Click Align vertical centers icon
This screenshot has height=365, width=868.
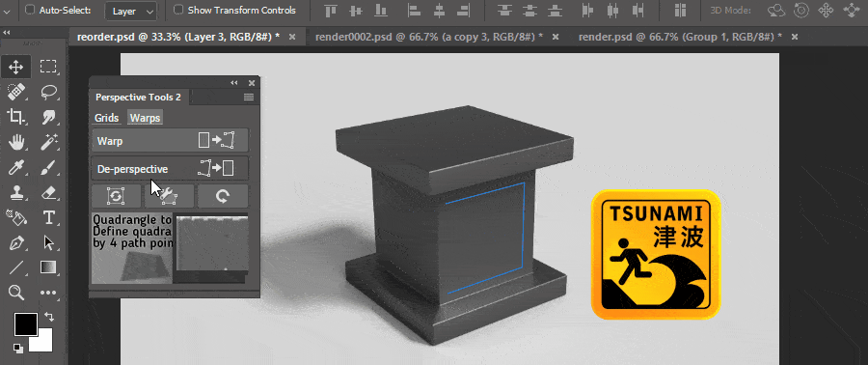point(356,10)
